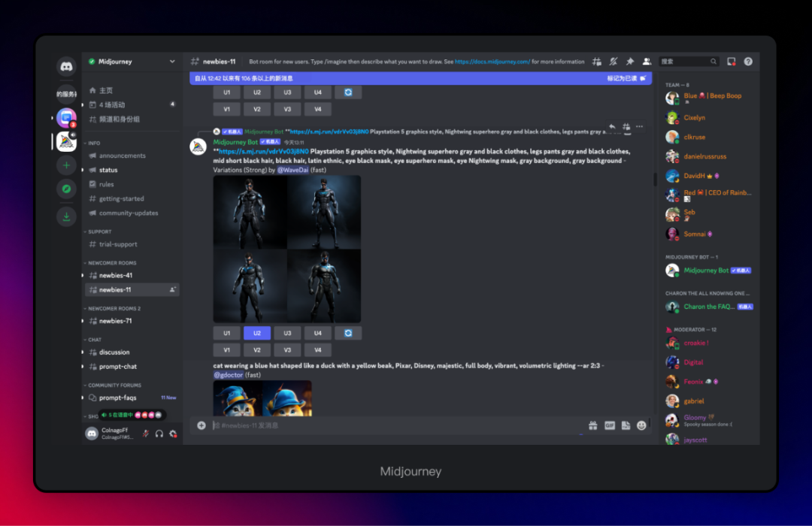
Task: Click U4 button under Nightwing image grid
Action: (317, 333)
